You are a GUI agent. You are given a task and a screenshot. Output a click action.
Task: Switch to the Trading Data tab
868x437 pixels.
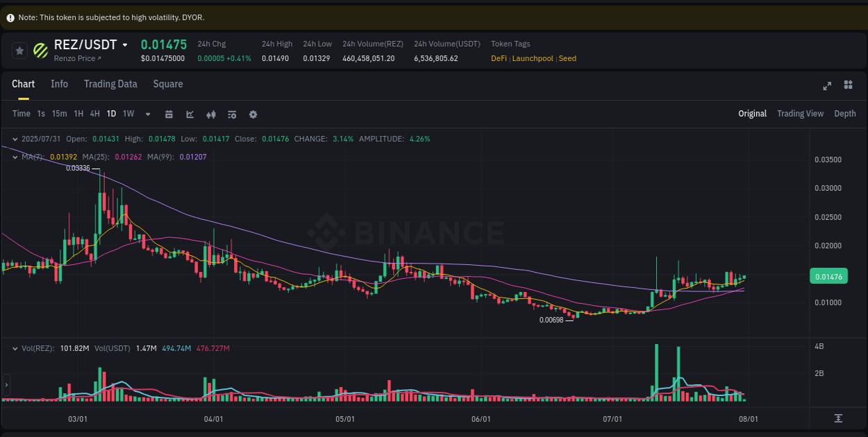[x=110, y=84]
